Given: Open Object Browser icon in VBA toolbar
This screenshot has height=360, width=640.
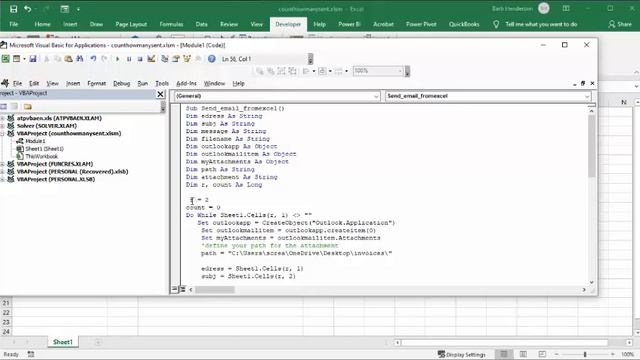Looking at the screenshot, I should (187, 59).
